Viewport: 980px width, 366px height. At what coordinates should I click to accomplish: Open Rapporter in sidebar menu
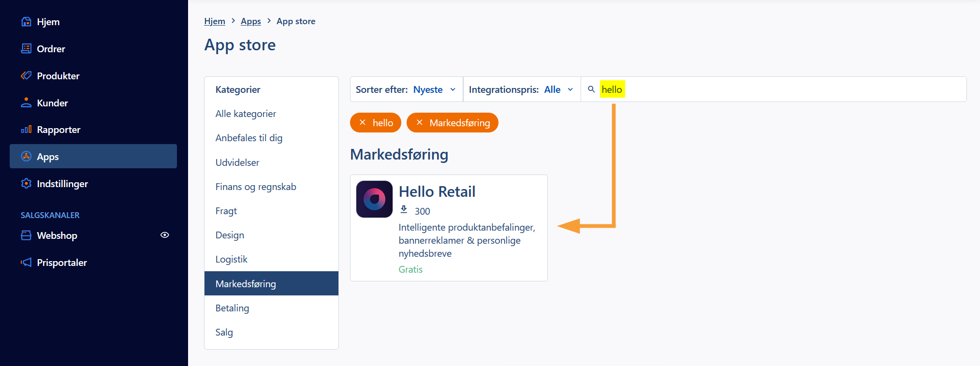(93, 130)
